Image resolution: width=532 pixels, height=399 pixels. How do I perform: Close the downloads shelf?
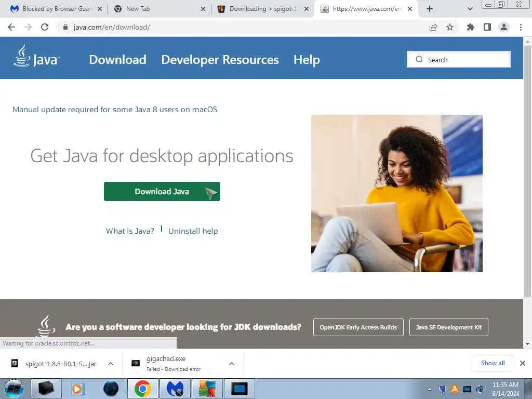[523, 363]
